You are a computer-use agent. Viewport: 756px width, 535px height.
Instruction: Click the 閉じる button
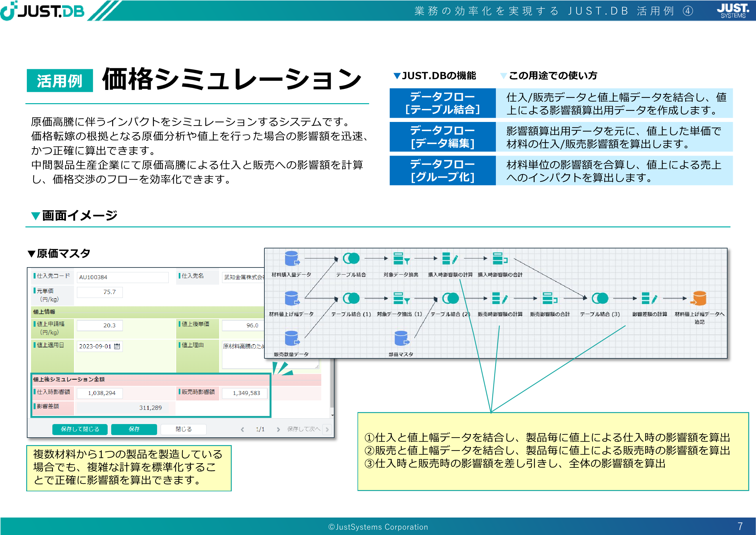[183, 429]
